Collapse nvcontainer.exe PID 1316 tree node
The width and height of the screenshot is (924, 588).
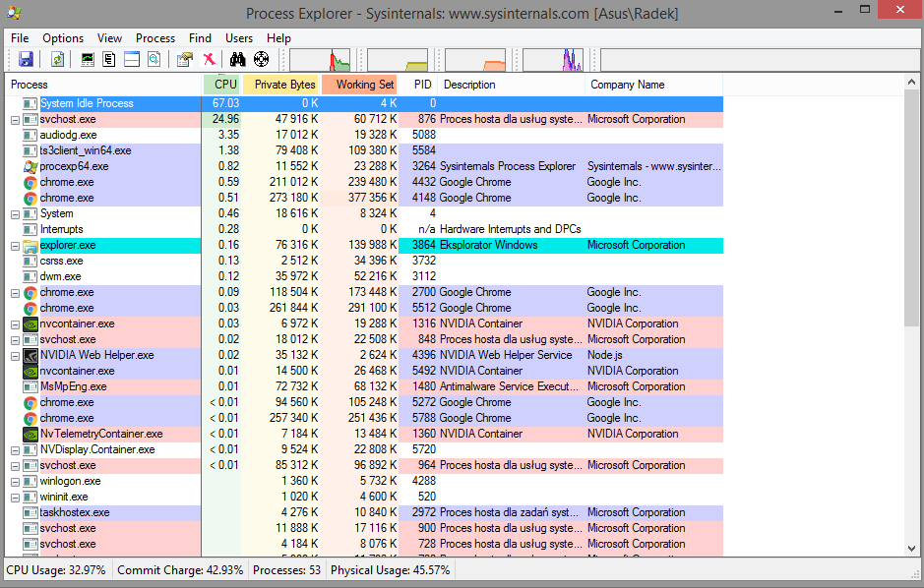[x=16, y=324]
